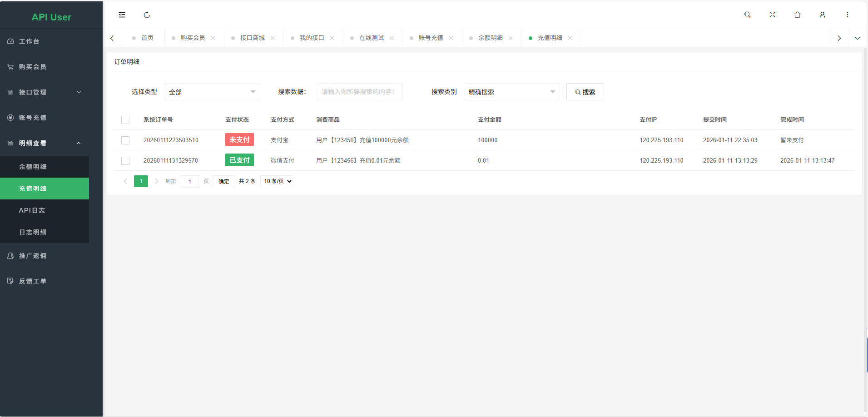Confirm page jump with the 确定 button
The width and height of the screenshot is (868, 417).
tap(223, 181)
